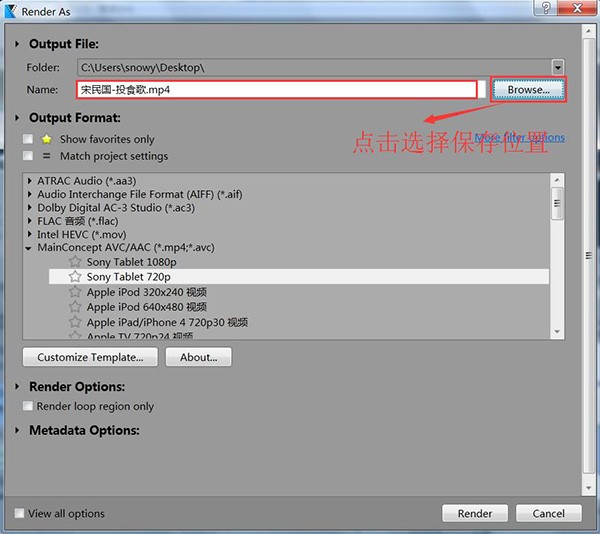
Task: Expand Audio Interchange File Format (AIFF)
Action: click(x=29, y=194)
